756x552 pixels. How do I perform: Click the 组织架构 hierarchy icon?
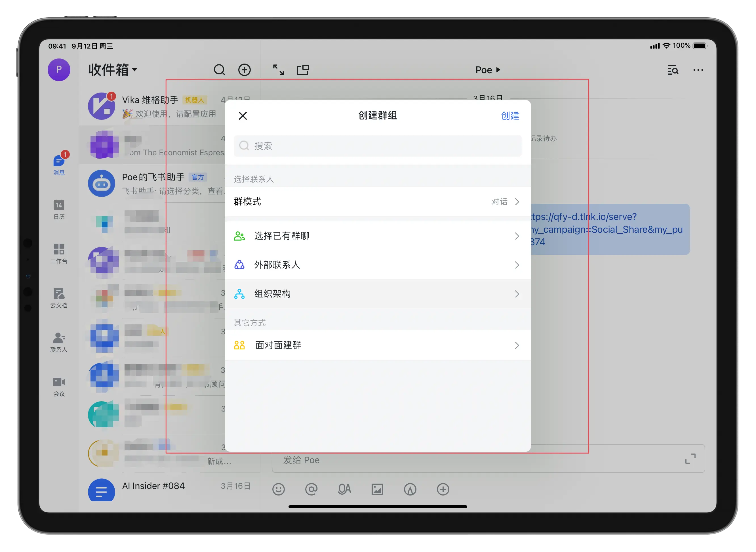pyautogui.click(x=239, y=294)
